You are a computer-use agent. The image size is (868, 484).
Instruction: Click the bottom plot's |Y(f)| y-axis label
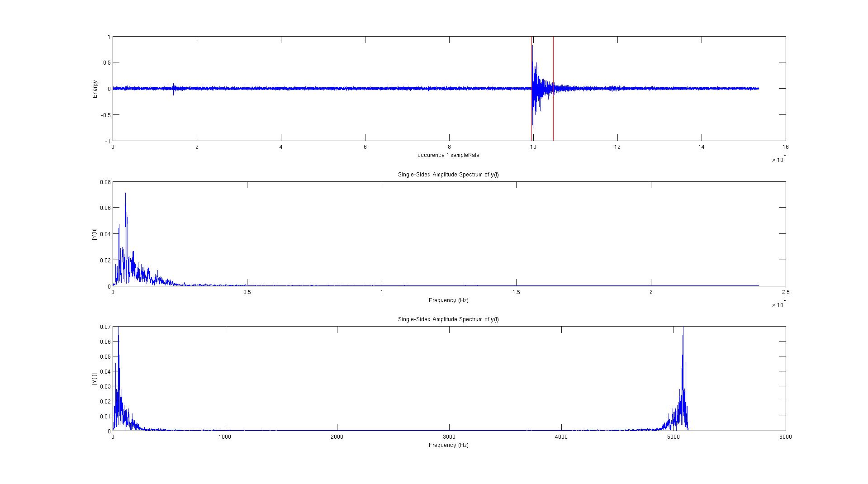95,379
